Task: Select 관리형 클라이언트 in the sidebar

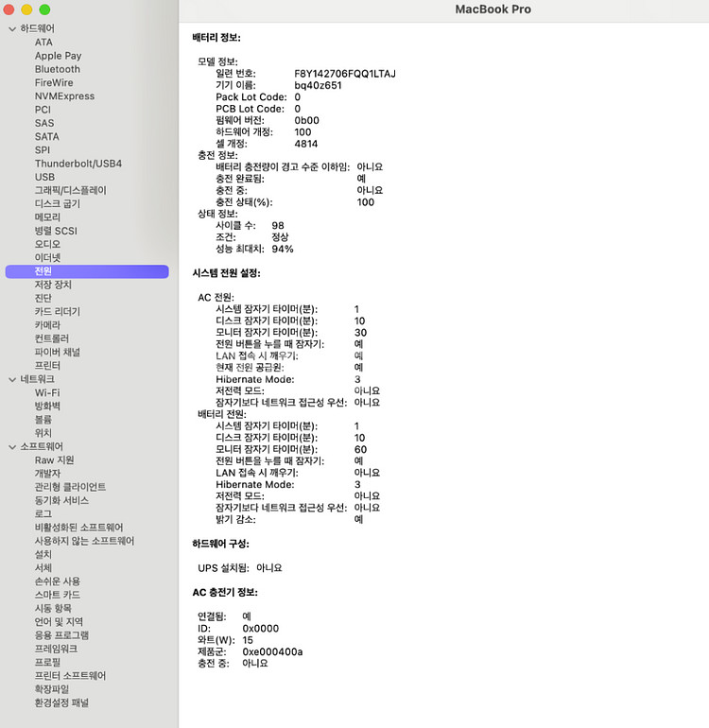Action: [x=70, y=487]
